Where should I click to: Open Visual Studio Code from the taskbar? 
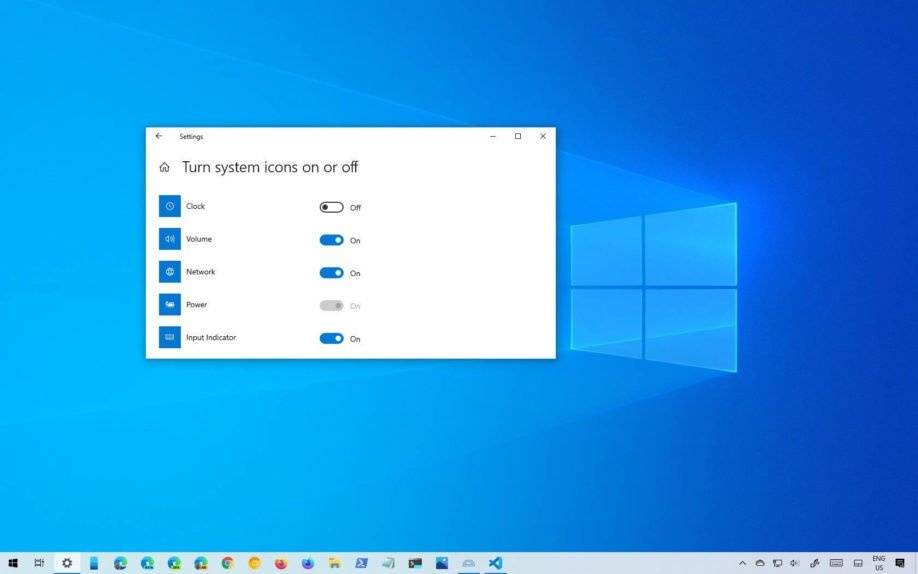pos(495,563)
